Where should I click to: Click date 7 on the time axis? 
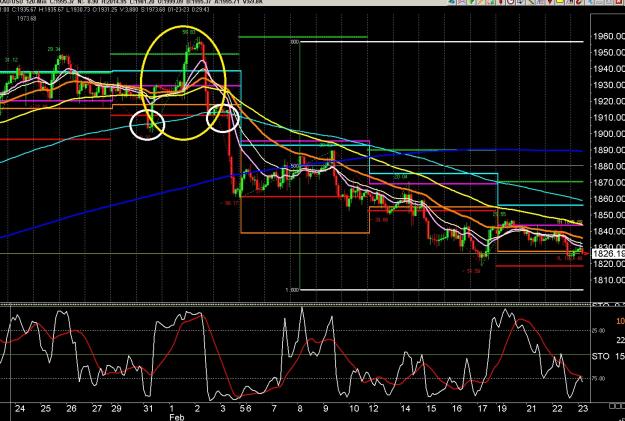pos(274,408)
